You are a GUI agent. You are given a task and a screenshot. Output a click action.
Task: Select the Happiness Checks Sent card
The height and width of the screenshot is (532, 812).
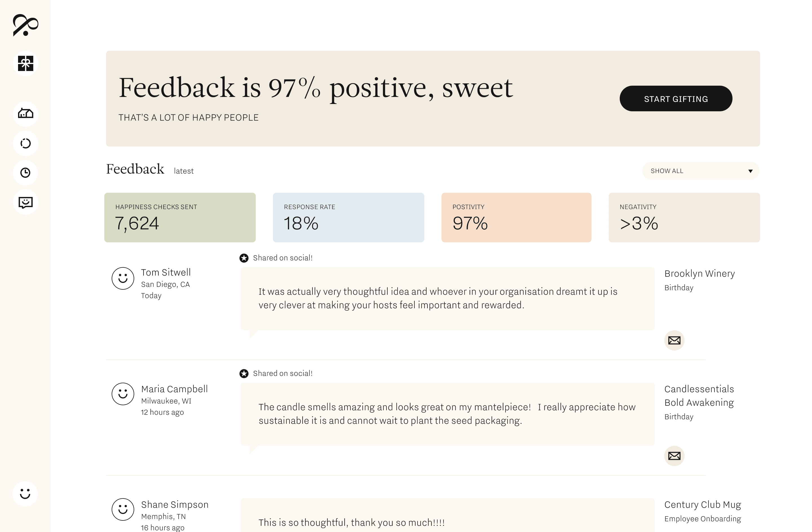pos(180,218)
